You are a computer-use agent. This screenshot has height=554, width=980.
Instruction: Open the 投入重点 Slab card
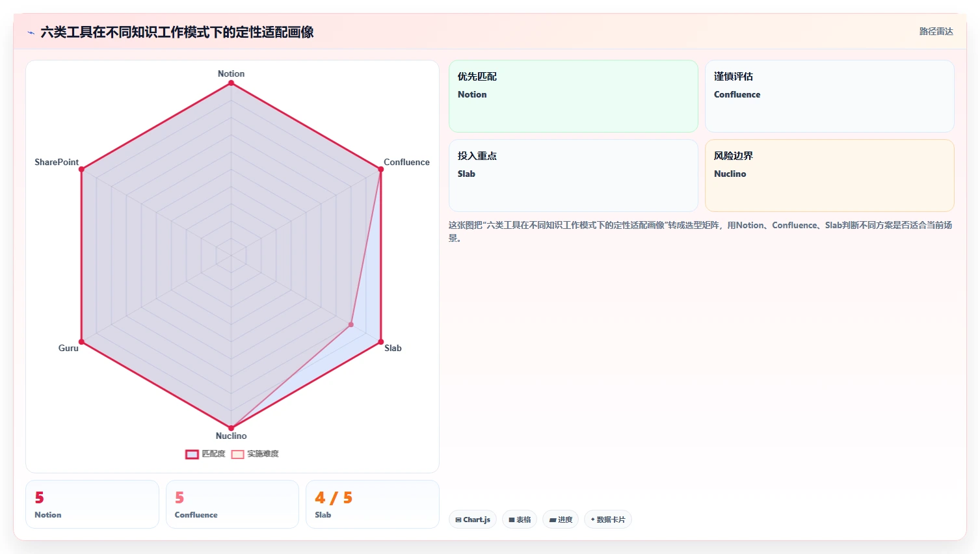click(573, 176)
